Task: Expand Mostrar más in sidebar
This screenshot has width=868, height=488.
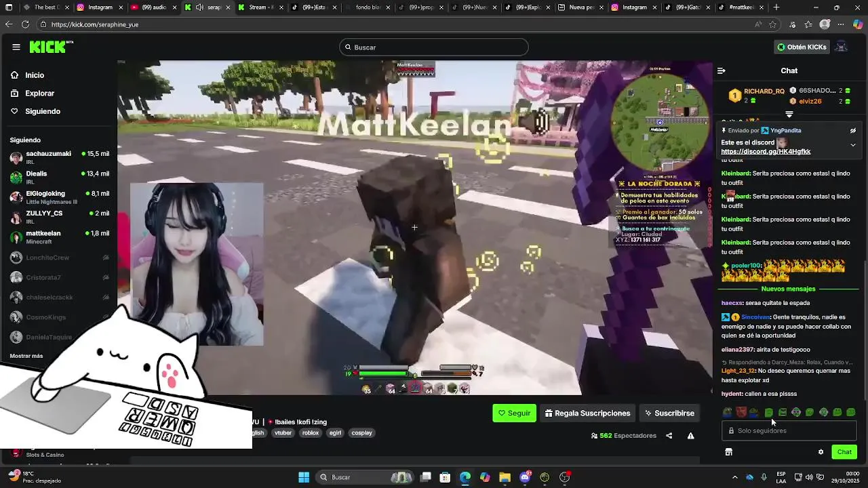Action: (26, 356)
